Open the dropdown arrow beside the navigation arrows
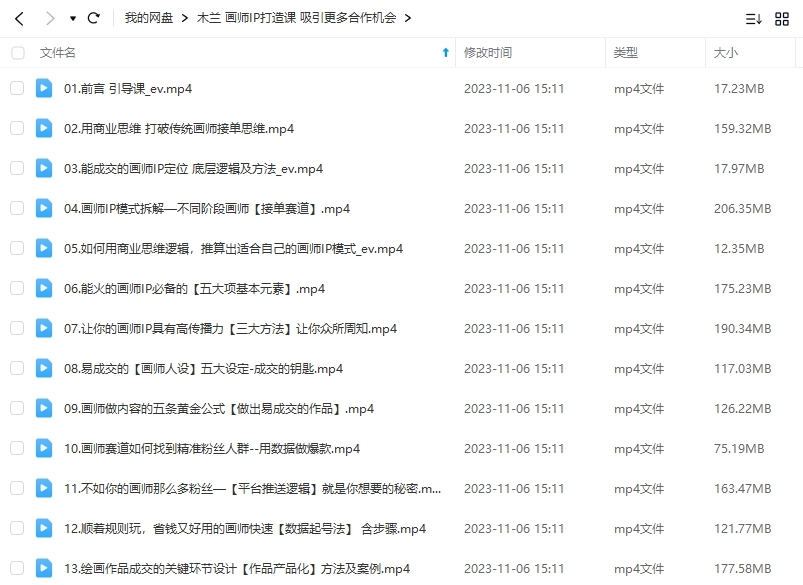The image size is (803, 585). (71, 17)
